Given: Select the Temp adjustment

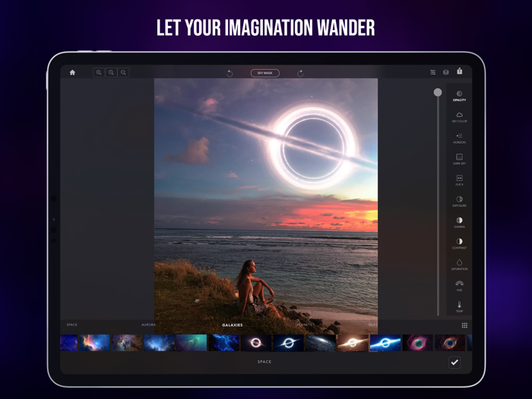Looking at the screenshot, I should pyautogui.click(x=459, y=307).
